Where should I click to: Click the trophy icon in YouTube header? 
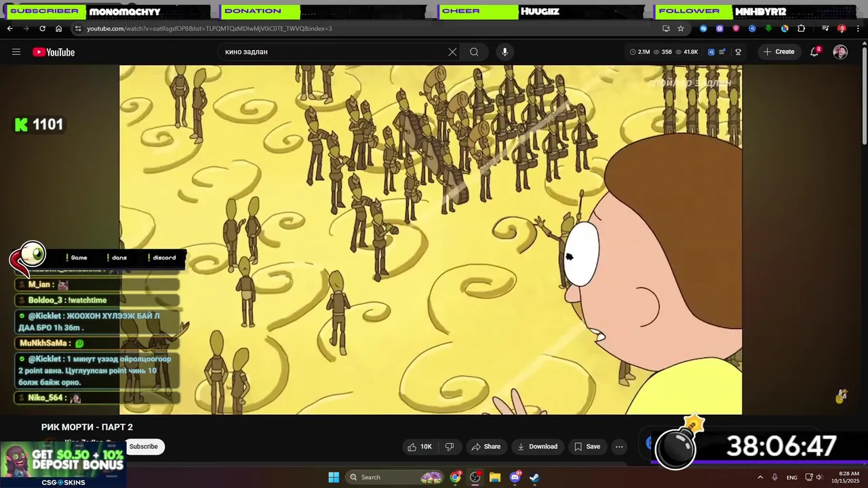click(738, 52)
